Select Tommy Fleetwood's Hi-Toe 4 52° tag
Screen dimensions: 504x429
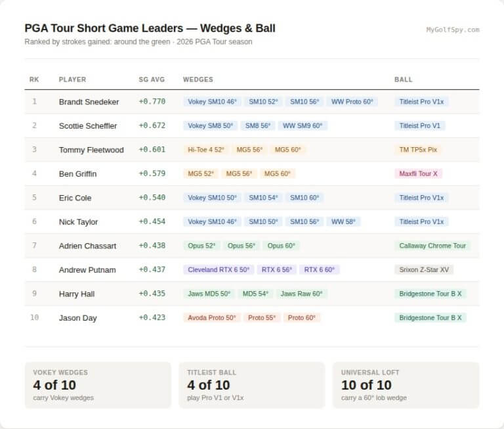pyautogui.click(x=205, y=150)
